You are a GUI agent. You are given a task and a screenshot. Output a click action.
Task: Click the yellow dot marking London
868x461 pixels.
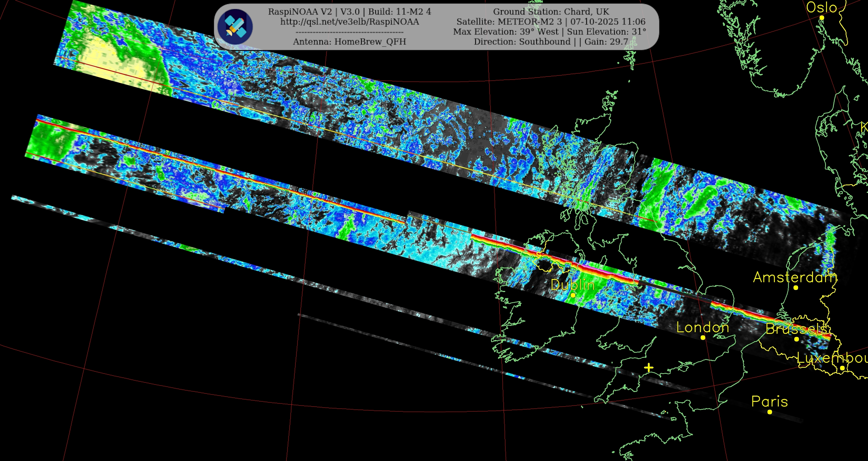pyautogui.click(x=703, y=337)
